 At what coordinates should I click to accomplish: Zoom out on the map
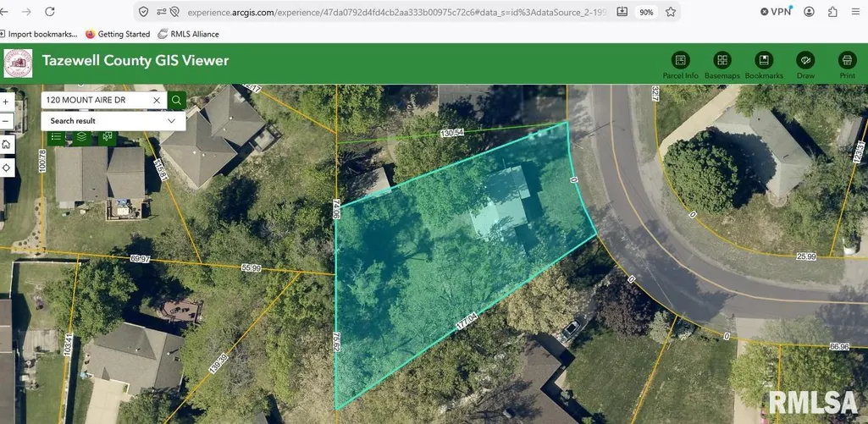click(x=6, y=121)
